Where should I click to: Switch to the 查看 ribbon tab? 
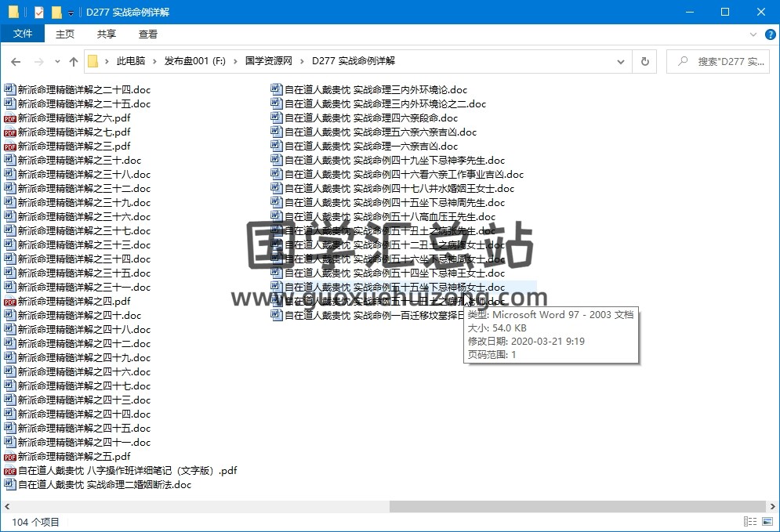click(x=148, y=34)
